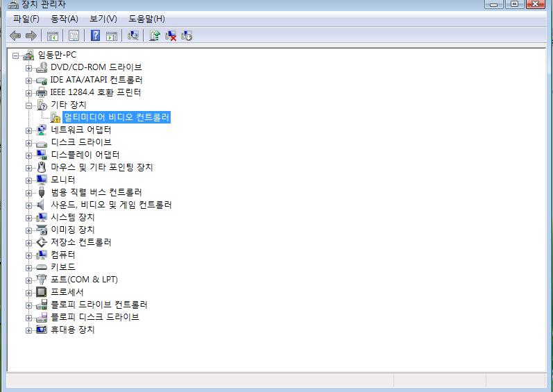Minimize the 장치 관리자 window
The height and width of the screenshot is (392, 553).
(494, 4)
